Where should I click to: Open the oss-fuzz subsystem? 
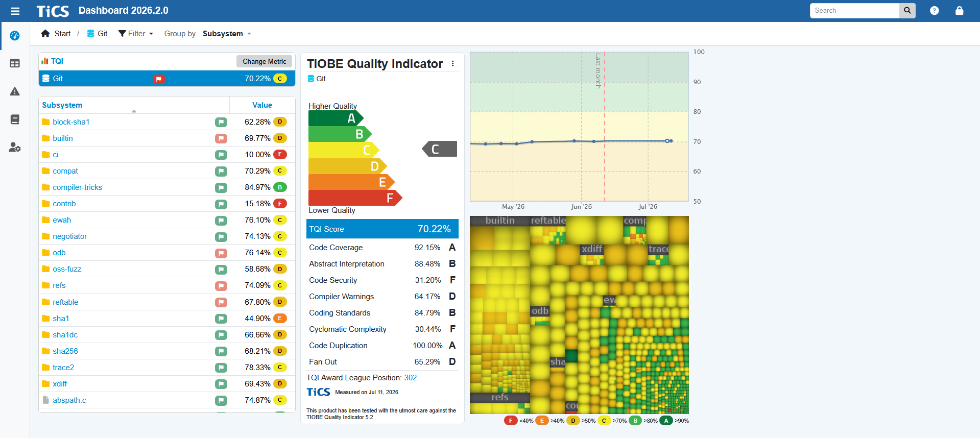point(67,269)
